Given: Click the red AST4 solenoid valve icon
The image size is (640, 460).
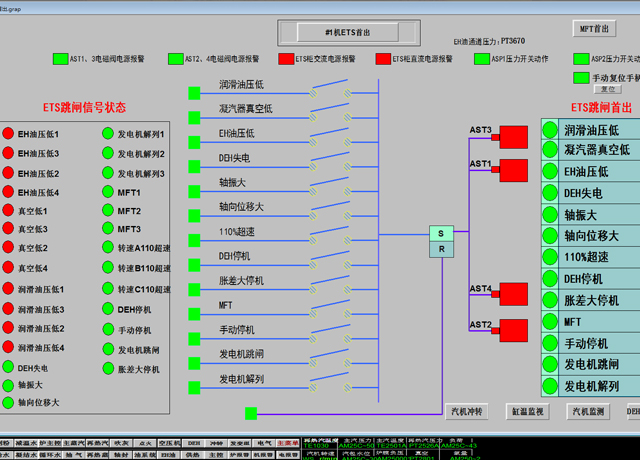Looking at the screenshot, I should 513,294.
